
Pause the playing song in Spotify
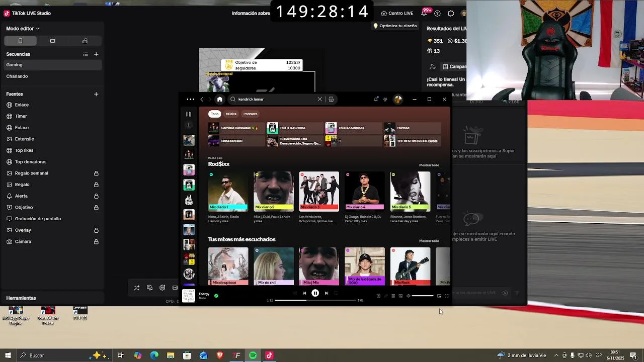[x=315, y=293]
